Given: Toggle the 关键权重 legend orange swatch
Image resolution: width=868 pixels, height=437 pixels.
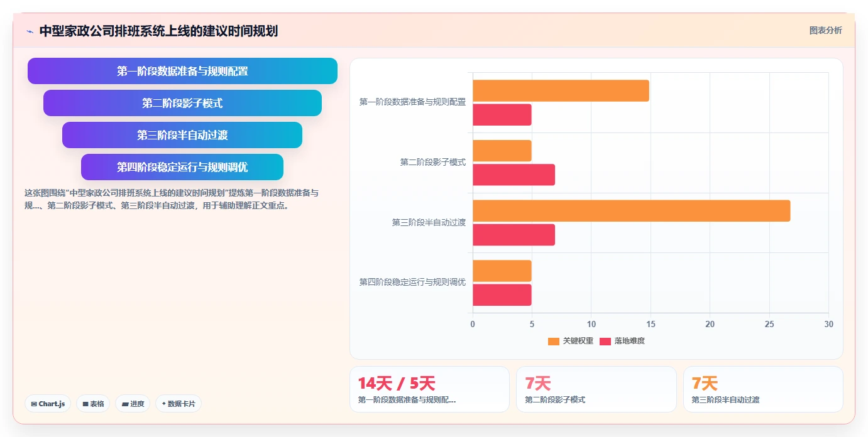Looking at the screenshot, I should pyautogui.click(x=553, y=341).
